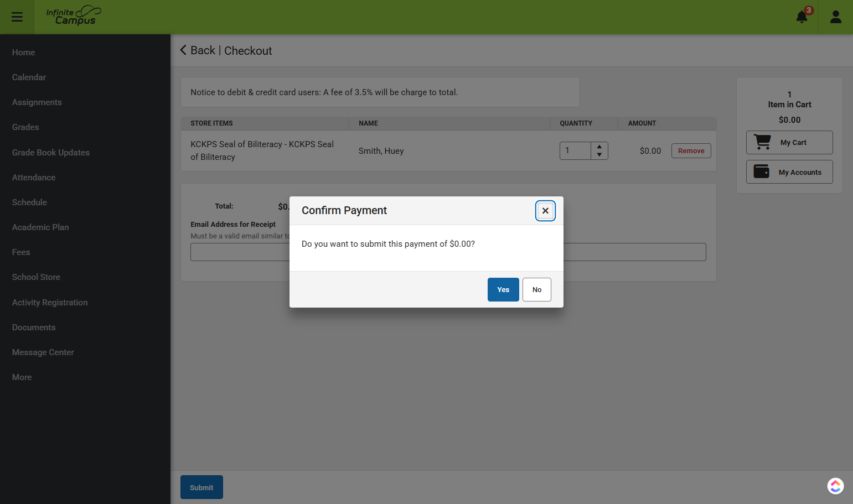Image resolution: width=853 pixels, height=504 pixels.
Task: Open Attendance in the sidebar
Action: [x=34, y=178]
